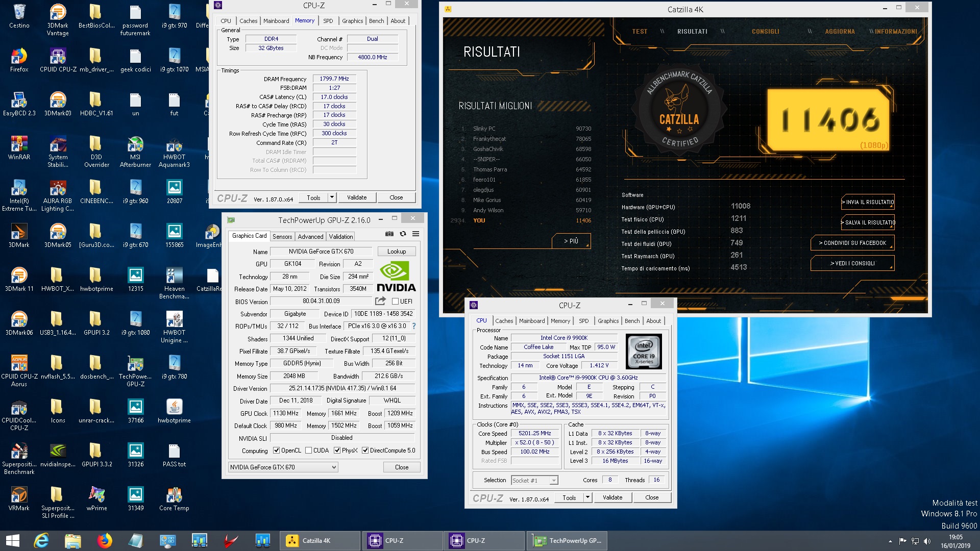Viewport: 980px width, 551px height.
Task: Toggle the PhysX checkbox in GPU-Z
Action: (337, 450)
